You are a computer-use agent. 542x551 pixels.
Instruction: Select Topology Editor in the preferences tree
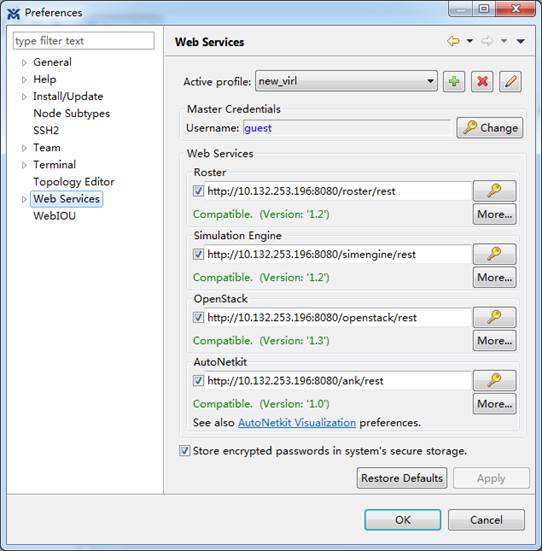[74, 182]
